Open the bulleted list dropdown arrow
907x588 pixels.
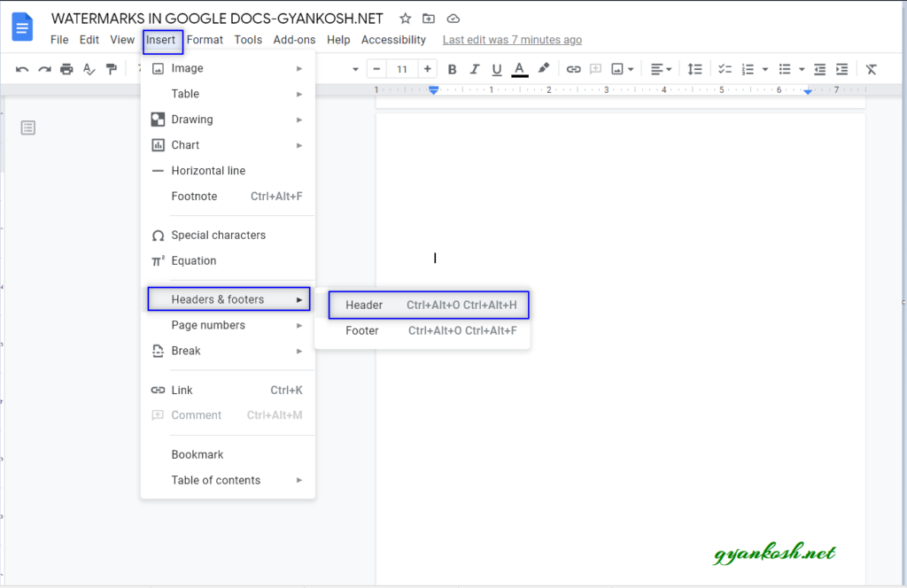[x=802, y=68]
